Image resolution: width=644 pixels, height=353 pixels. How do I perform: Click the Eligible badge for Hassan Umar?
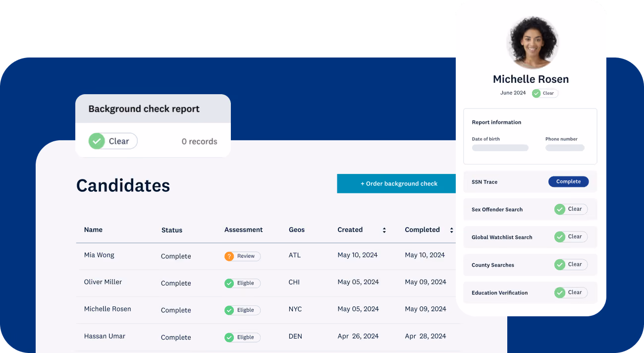pyautogui.click(x=242, y=337)
